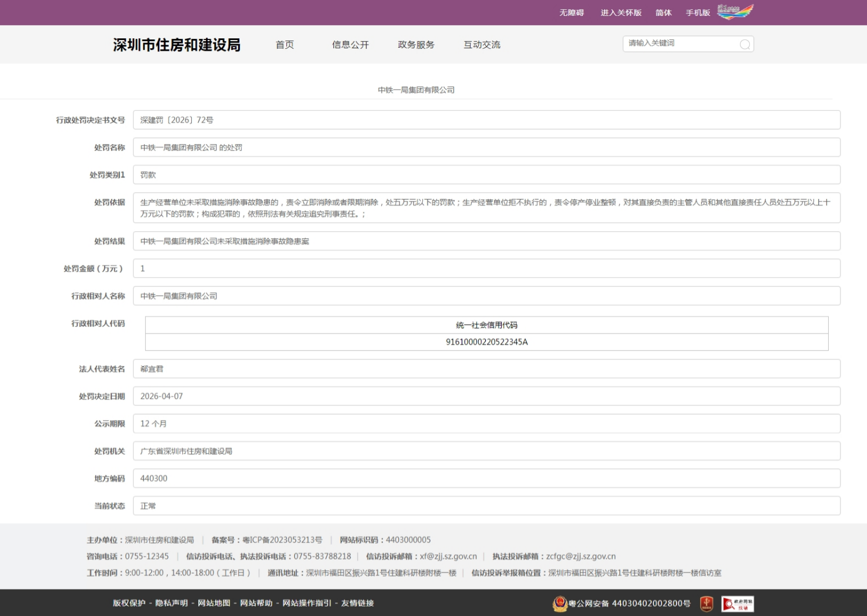Open 版权保护 footer link

pos(129,603)
